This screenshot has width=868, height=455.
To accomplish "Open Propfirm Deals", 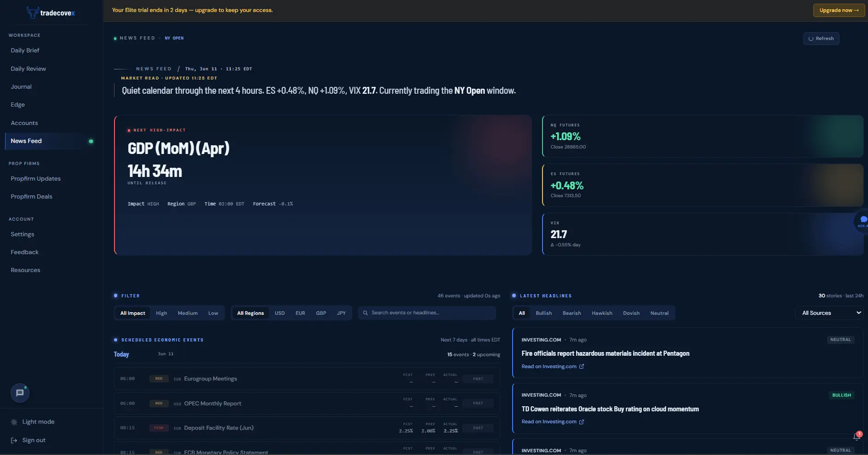I will (32, 196).
